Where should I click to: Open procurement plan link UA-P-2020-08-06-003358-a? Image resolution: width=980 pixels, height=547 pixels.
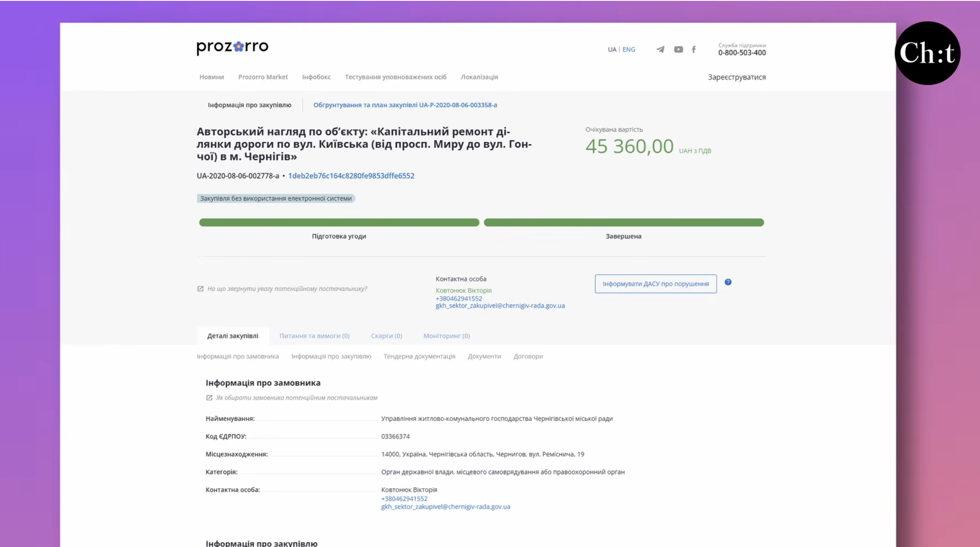point(405,105)
